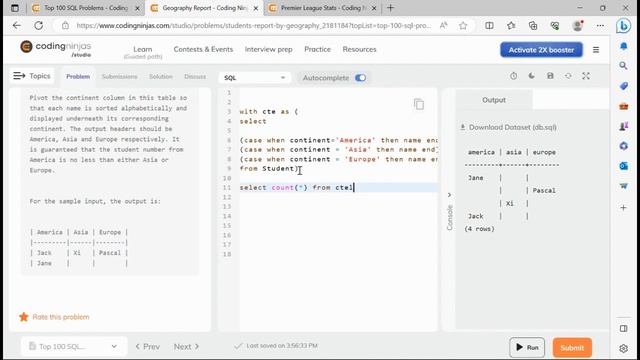Add a sidebar app with plus icon
Screen dimensions: 640x360
623,208
